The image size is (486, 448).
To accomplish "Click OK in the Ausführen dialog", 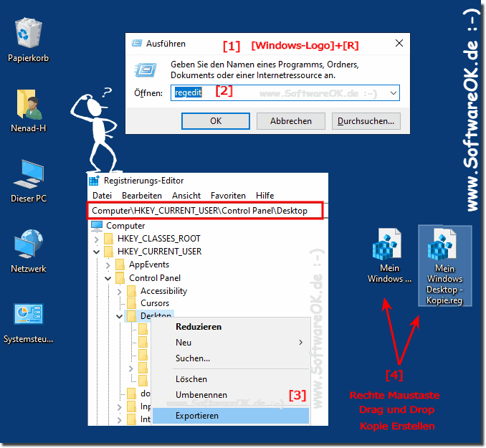I will pyautogui.click(x=216, y=121).
